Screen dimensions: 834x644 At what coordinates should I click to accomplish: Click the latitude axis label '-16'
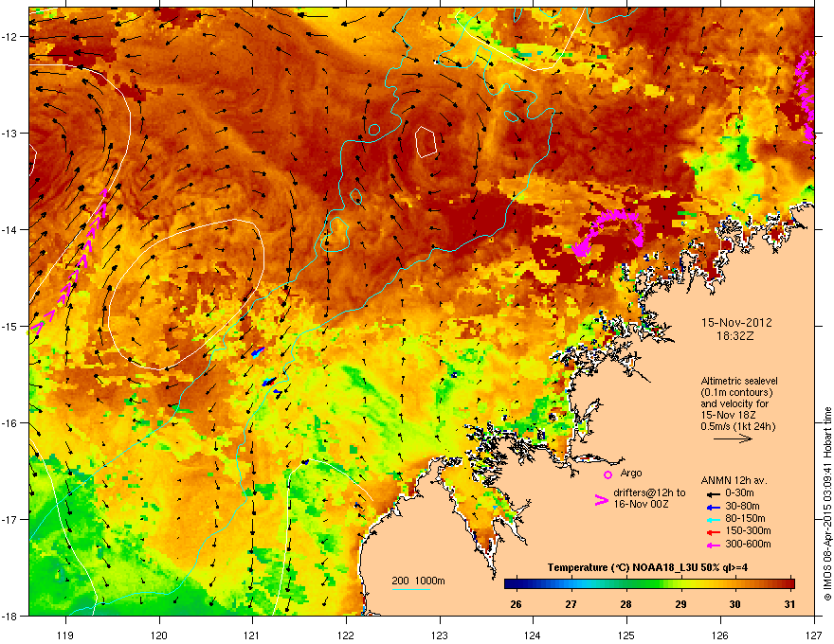coord(11,423)
